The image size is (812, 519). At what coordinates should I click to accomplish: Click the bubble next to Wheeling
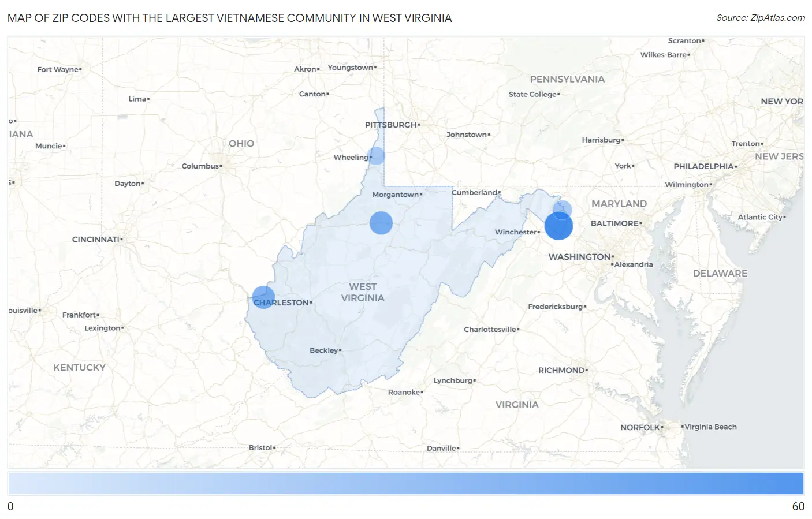click(376, 156)
